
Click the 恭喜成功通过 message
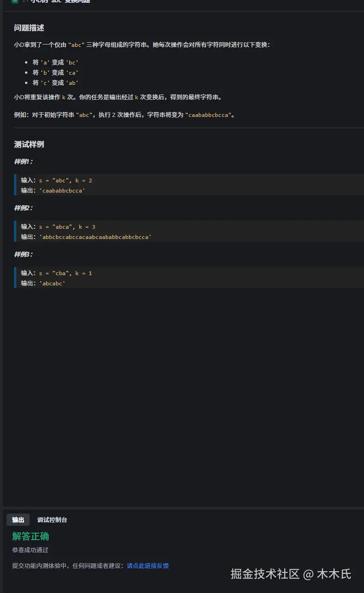point(30,550)
